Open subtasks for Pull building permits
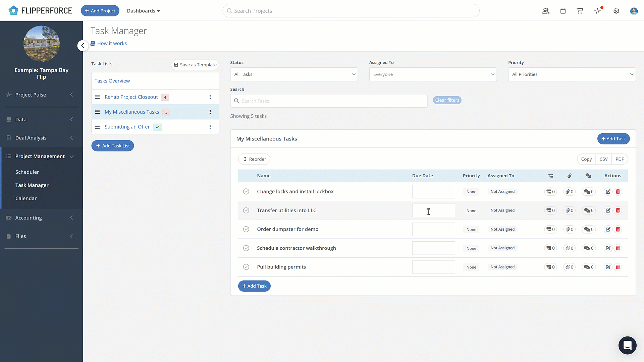644x362 pixels. [x=550, y=267]
